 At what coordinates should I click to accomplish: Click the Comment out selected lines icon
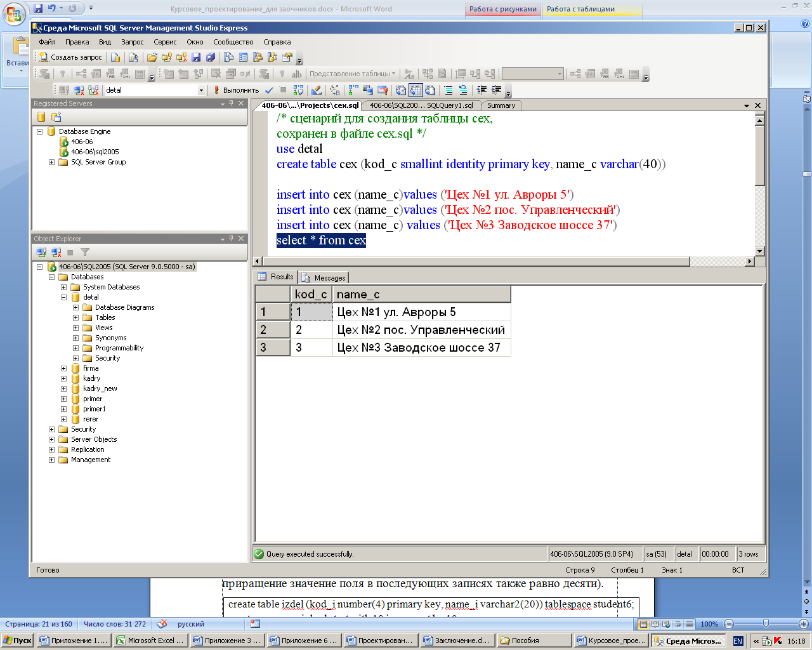[449, 90]
